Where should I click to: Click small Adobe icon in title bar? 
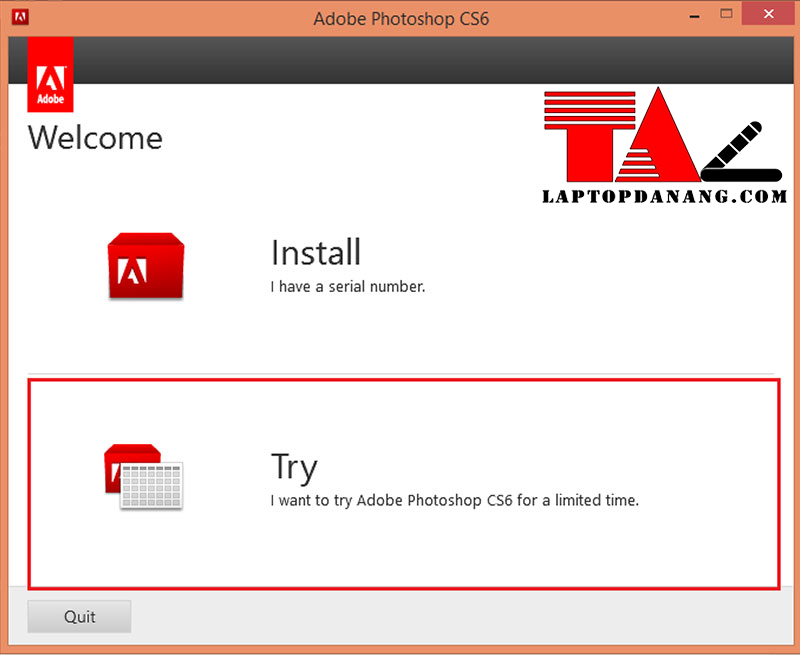(x=20, y=17)
